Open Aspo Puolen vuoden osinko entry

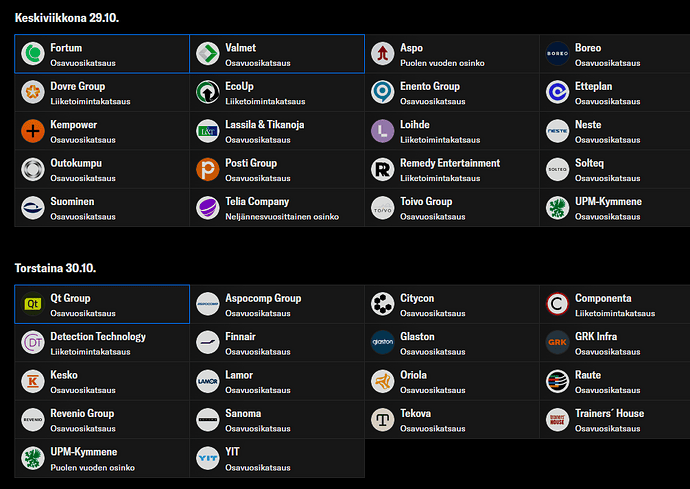452,54
